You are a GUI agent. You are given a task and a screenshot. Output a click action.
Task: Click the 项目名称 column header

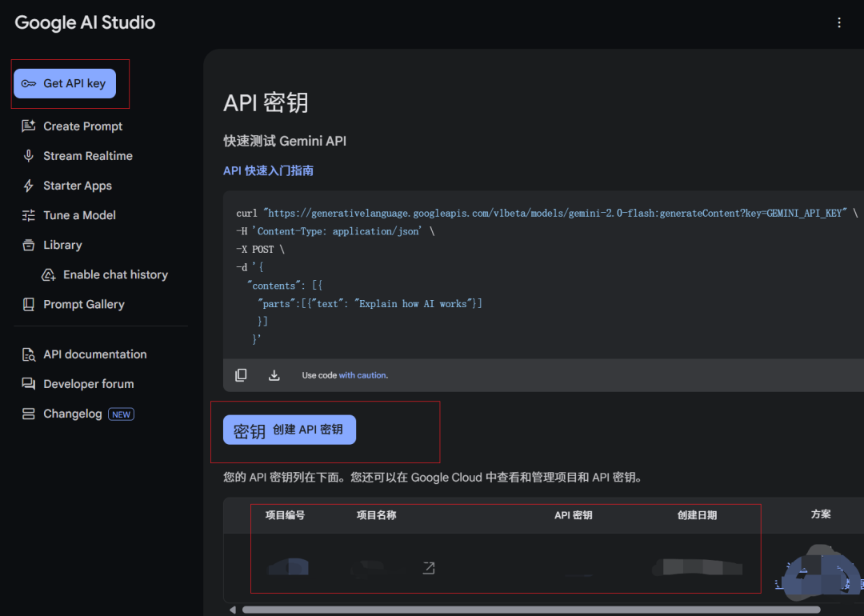coord(376,515)
